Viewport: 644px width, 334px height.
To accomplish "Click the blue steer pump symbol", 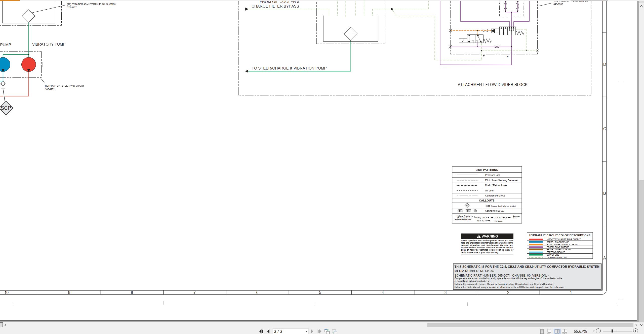I will pyautogui.click(x=5, y=64).
